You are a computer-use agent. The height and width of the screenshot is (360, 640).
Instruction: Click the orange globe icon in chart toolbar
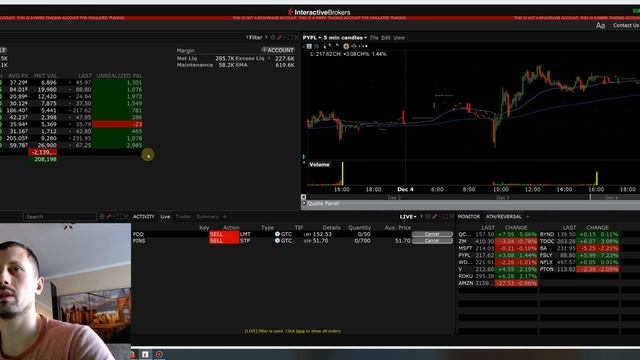[x=346, y=46]
